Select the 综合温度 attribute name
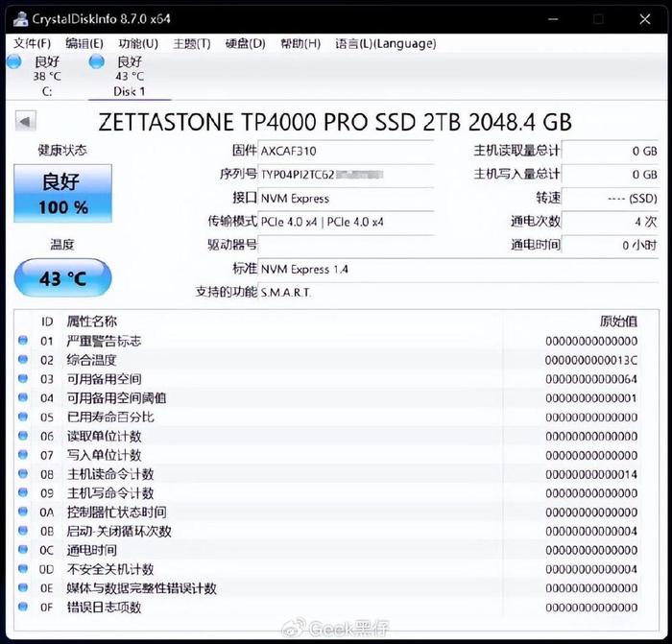This screenshot has height=644, width=672. coord(92,360)
